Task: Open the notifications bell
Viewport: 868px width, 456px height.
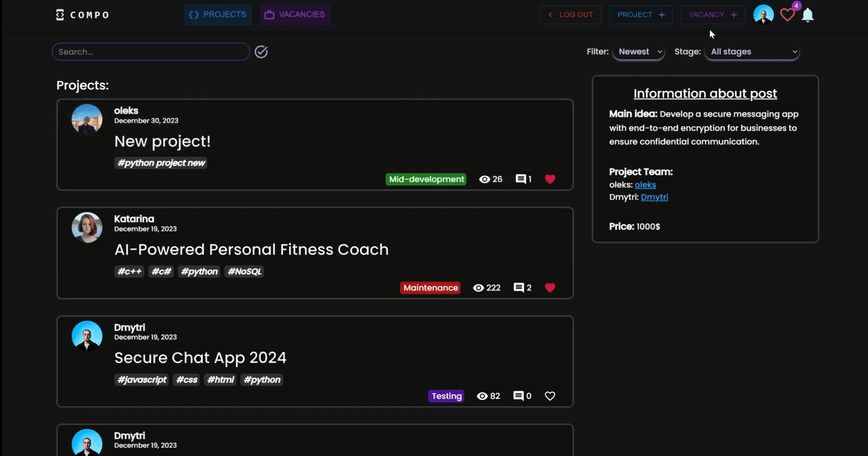Action: click(808, 15)
